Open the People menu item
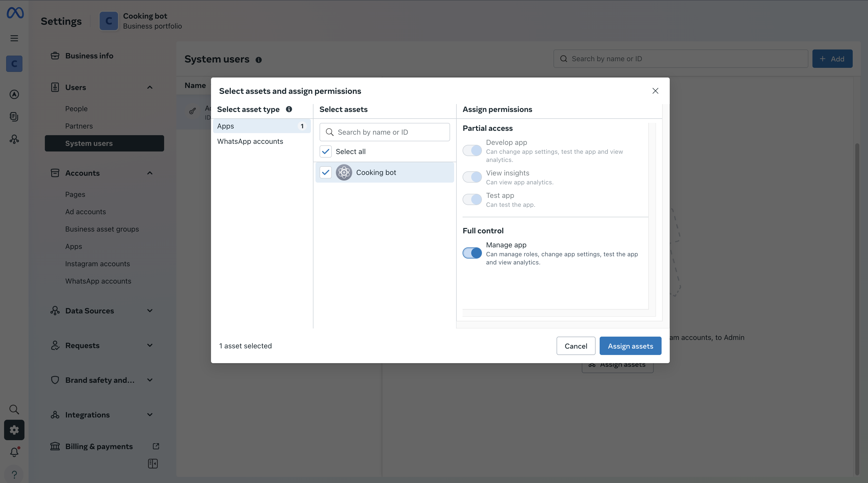The width and height of the screenshot is (868, 483). 76,109
